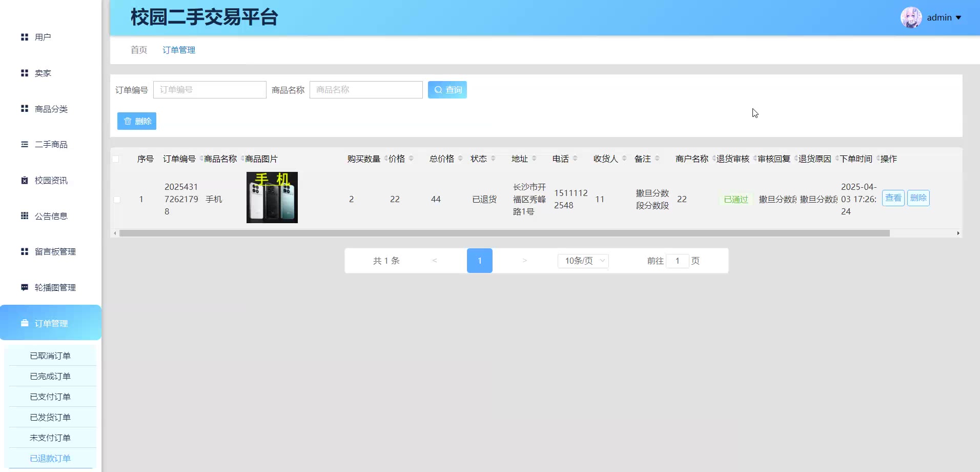Open the admin account dropdown
Screen dimensions: 980x472
click(x=944, y=17)
